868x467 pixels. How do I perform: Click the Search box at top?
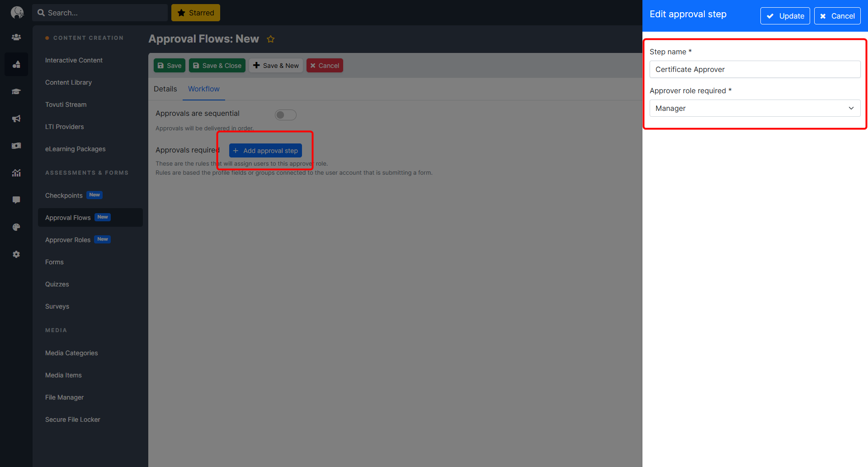coord(100,13)
